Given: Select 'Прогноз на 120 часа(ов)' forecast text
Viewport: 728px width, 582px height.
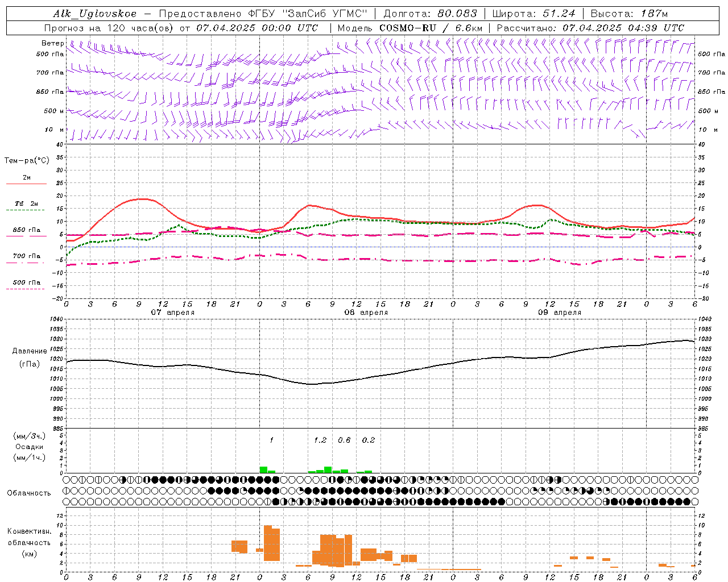Looking at the screenshot, I should [109, 28].
